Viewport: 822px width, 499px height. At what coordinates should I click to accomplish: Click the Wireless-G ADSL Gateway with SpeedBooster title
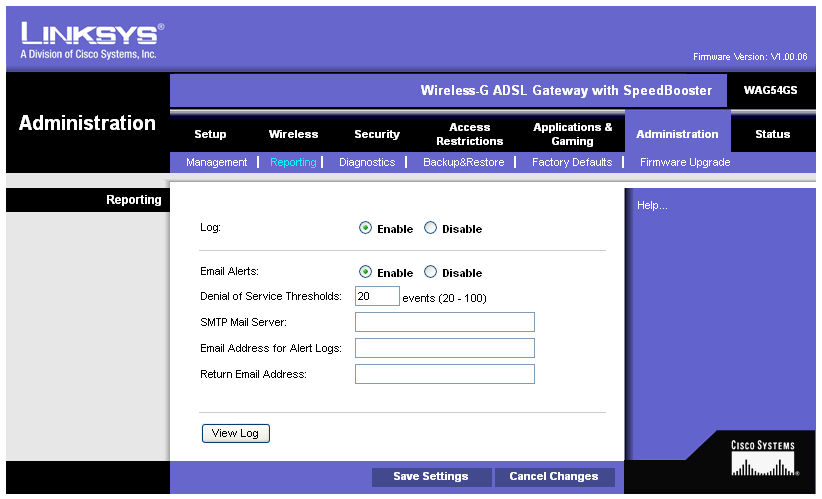pyautogui.click(x=566, y=91)
